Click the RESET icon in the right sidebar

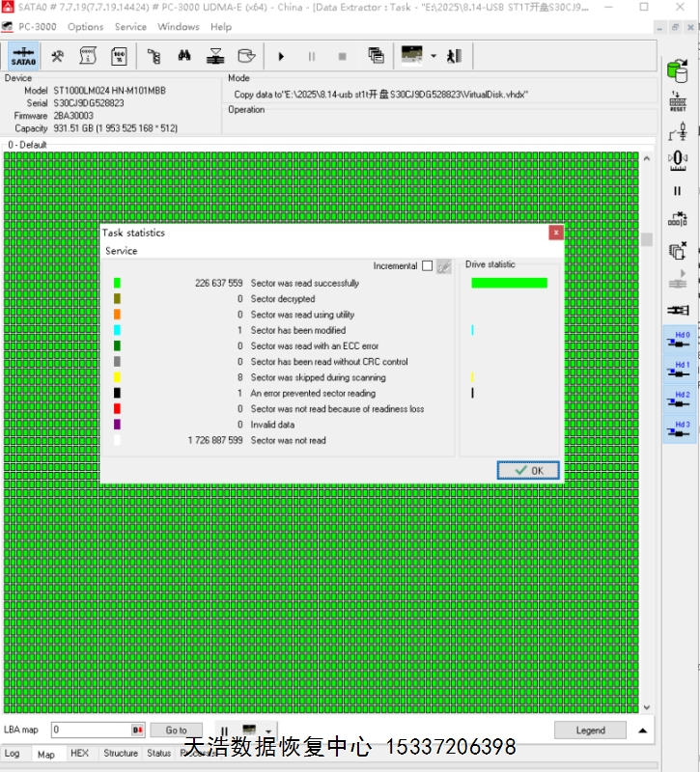pos(678,100)
